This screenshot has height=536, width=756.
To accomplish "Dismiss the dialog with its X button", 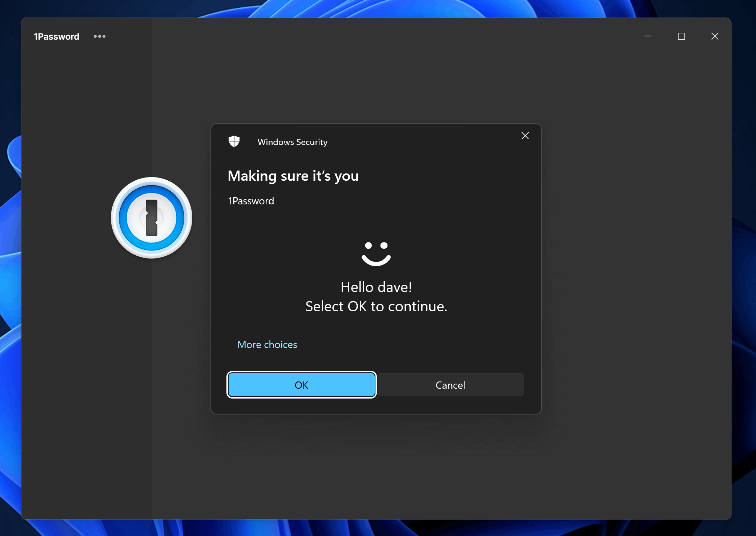I will (525, 136).
